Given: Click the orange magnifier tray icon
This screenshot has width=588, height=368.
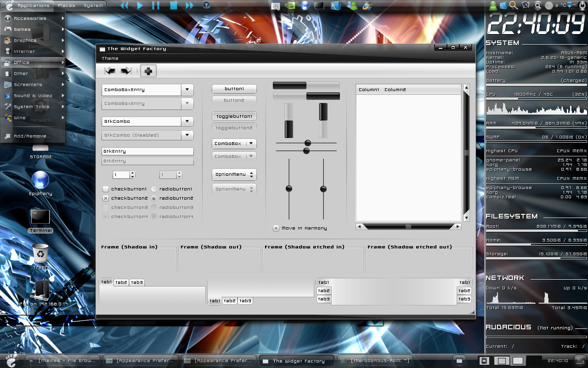Looking at the screenshot, I should (x=514, y=6).
